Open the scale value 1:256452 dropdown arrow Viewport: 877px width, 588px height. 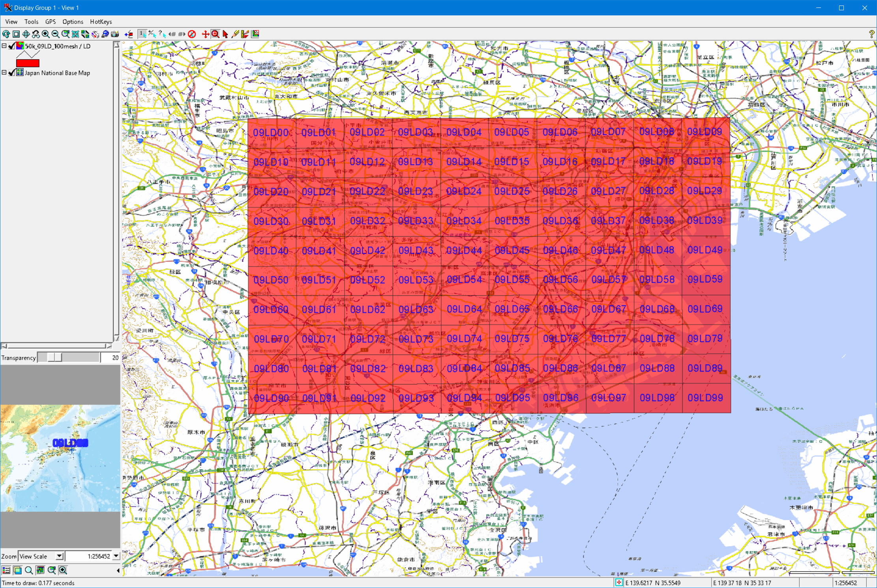116,556
